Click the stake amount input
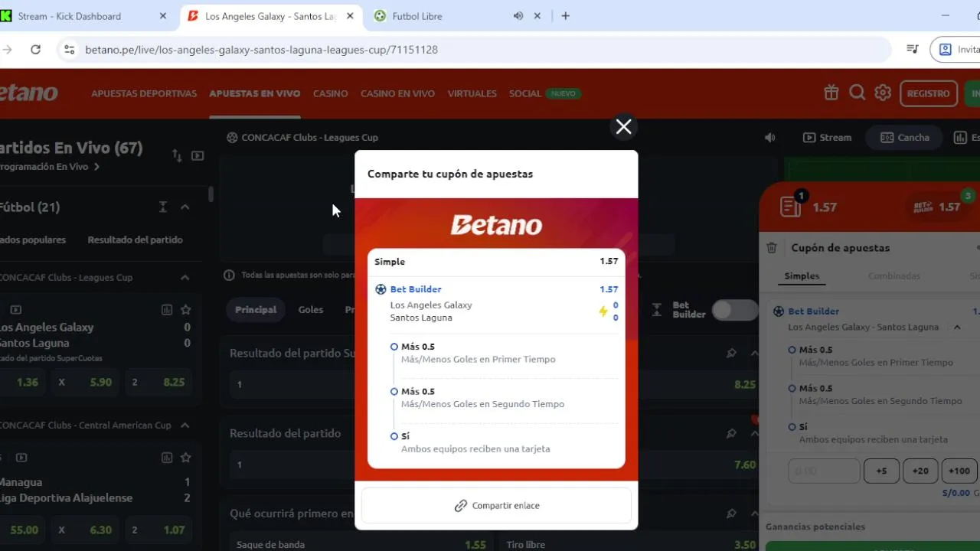The image size is (980, 551). (x=824, y=471)
